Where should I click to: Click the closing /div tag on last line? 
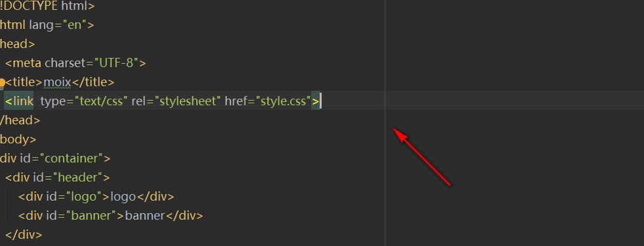click(x=24, y=234)
